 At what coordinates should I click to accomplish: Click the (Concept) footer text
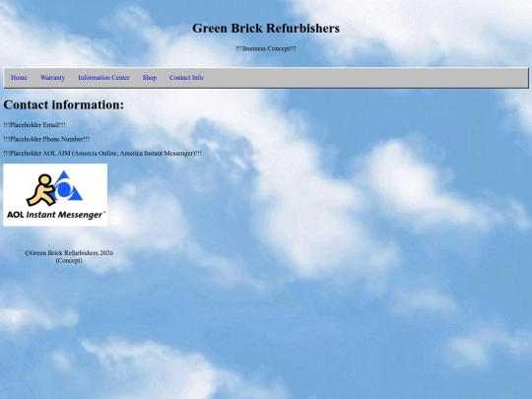(x=69, y=260)
